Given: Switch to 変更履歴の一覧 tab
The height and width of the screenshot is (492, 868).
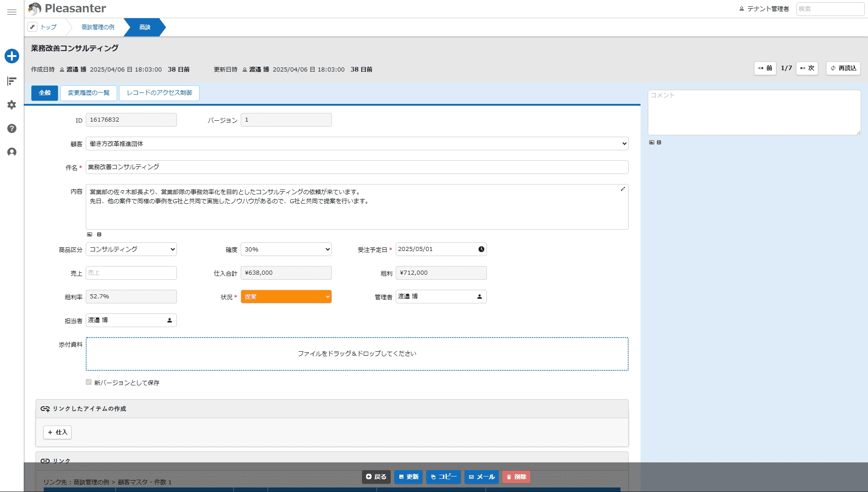Looking at the screenshot, I should pos(88,93).
